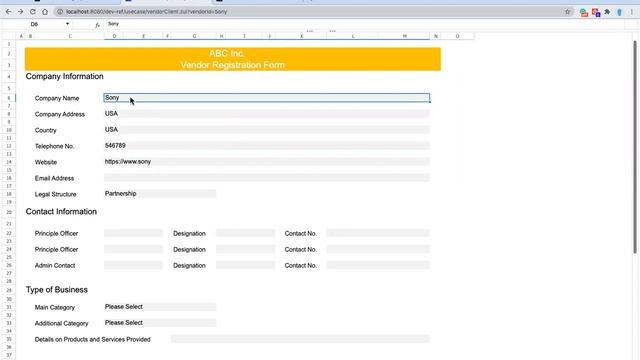Select column K header
The image size is (640, 360).
coord(302,36)
